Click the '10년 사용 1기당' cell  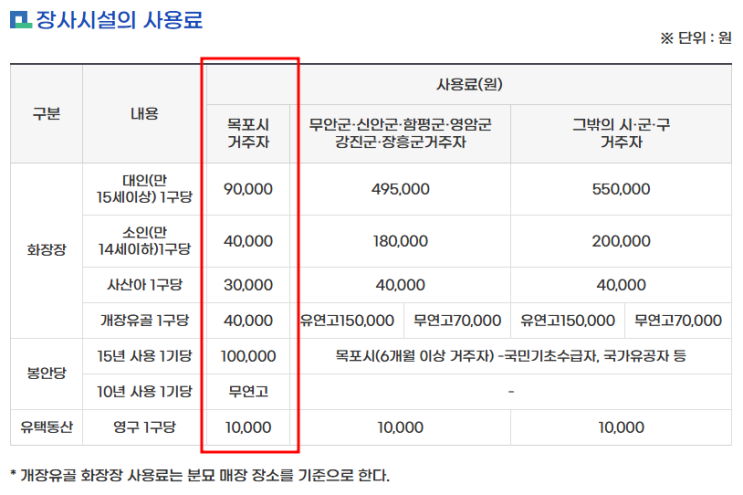pos(144,391)
